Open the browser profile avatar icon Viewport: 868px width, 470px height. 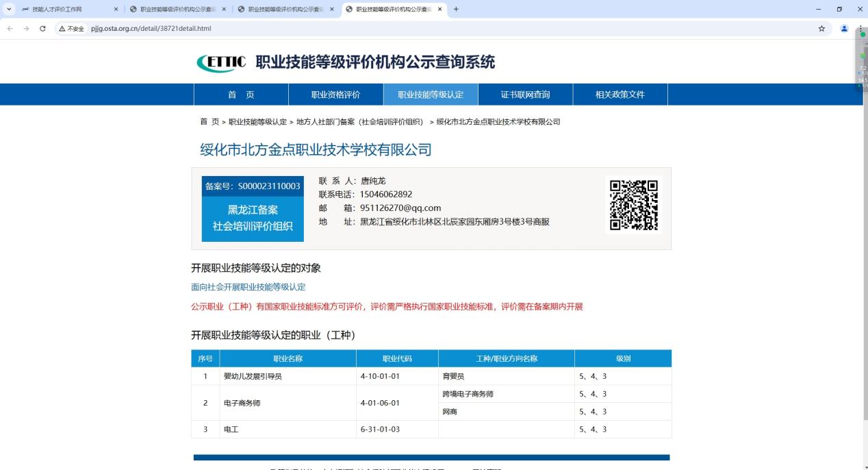(844, 29)
